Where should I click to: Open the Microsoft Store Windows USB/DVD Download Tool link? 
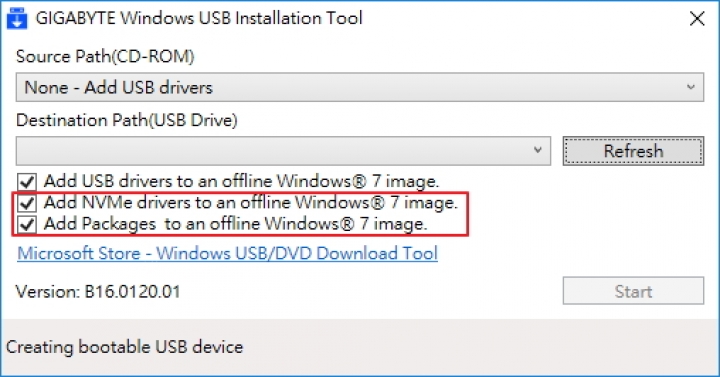(x=228, y=253)
